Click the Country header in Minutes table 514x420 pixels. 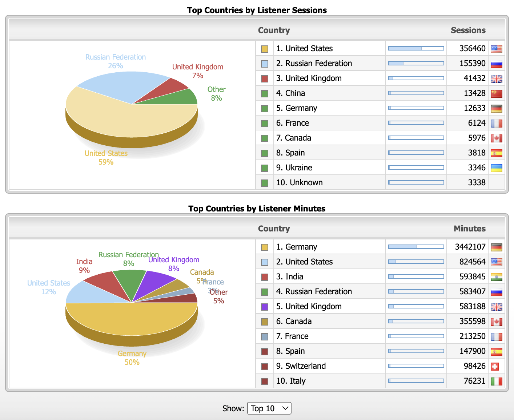[x=274, y=229]
